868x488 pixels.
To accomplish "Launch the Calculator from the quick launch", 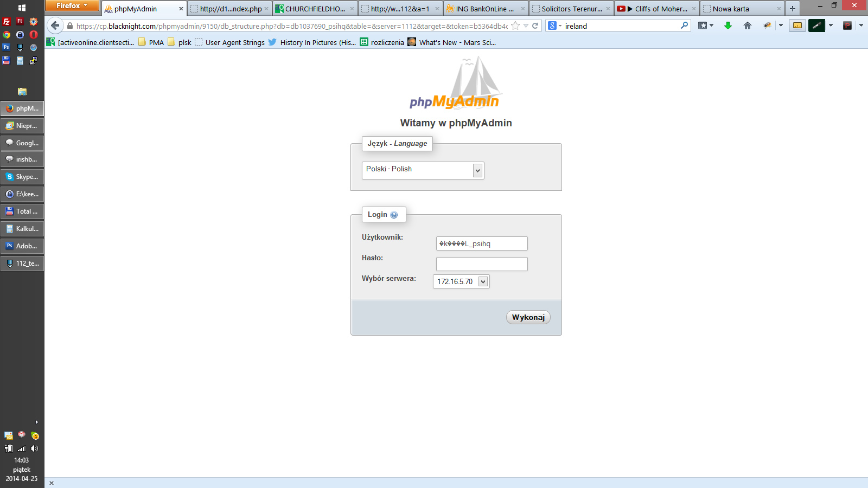I will point(20,61).
